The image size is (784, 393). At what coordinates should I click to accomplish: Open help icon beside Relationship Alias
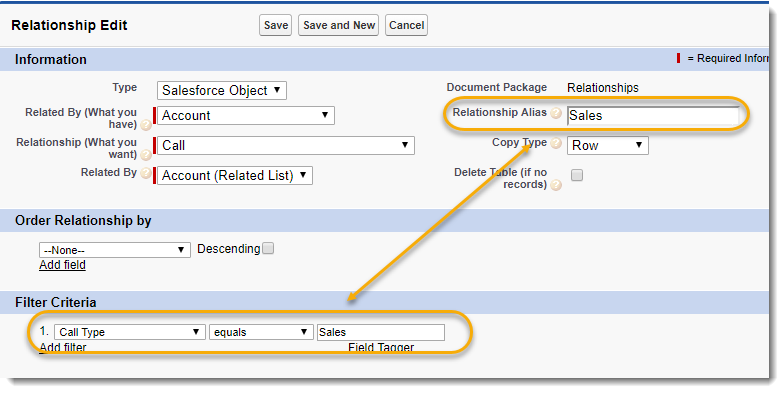(x=556, y=114)
